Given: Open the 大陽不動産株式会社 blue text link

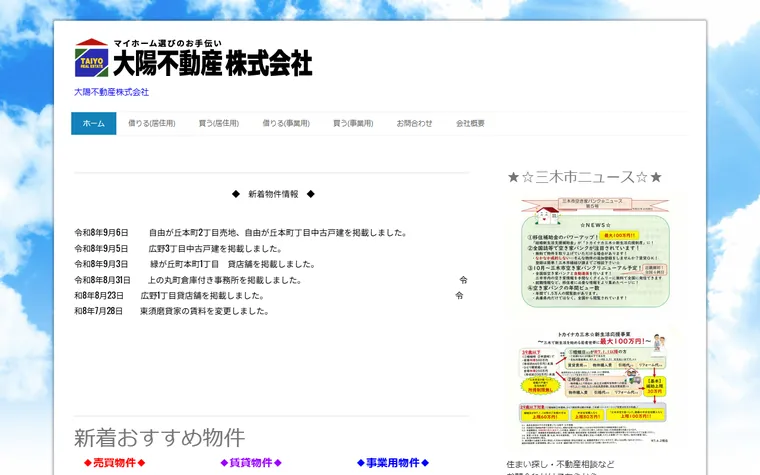Looking at the screenshot, I should (111, 92).
